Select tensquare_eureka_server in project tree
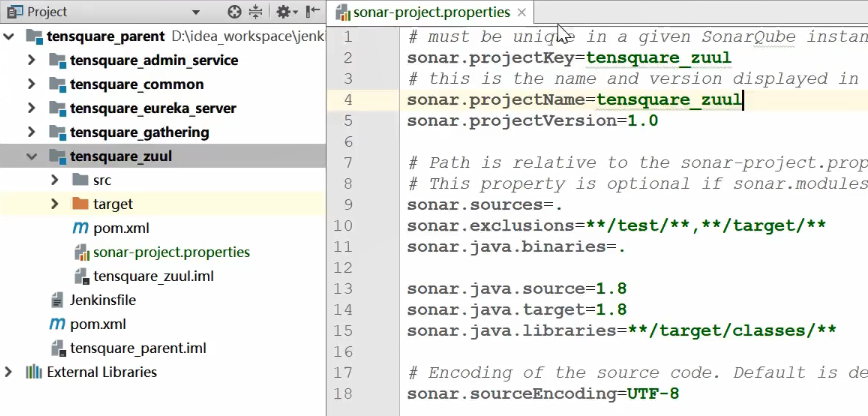This screenshot has width=868, height=416. (153, 108)
